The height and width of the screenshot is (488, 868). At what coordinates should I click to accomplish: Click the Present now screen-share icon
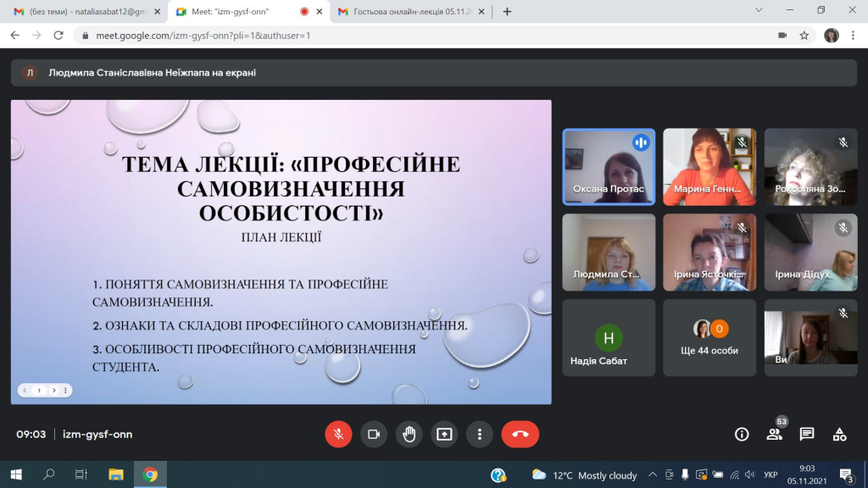[x=444, y=434]
